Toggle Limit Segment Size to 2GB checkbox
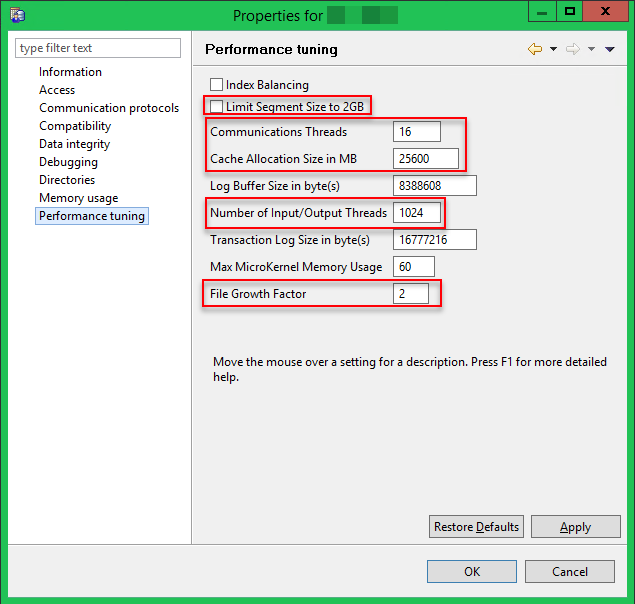The height and width of the screenshot is (604, 635). (x=216, y=107)
